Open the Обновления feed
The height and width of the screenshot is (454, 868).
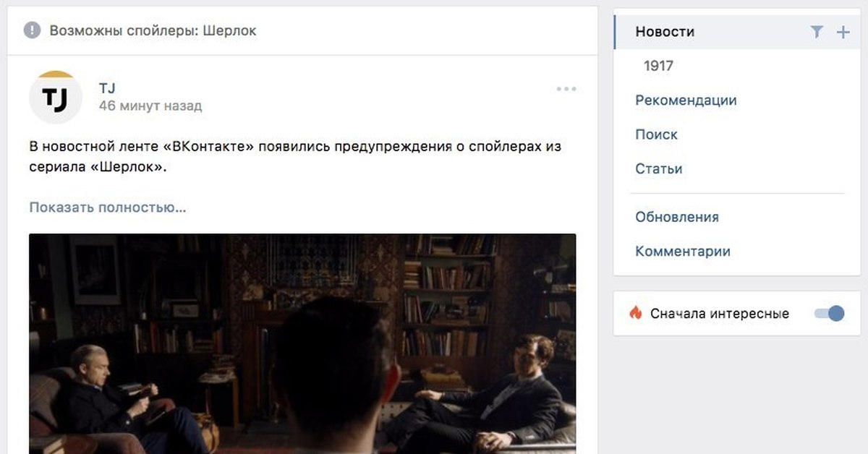pyautogui.click(x=676, y=217)
